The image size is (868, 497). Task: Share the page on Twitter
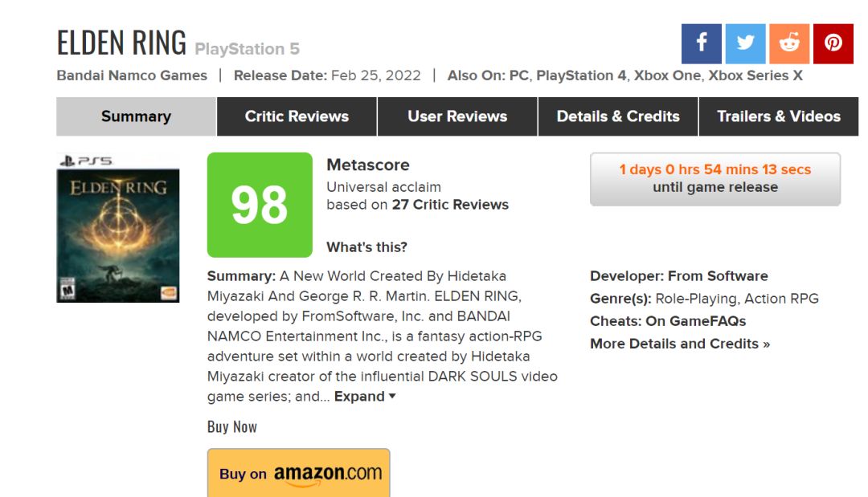click(745, 43)
